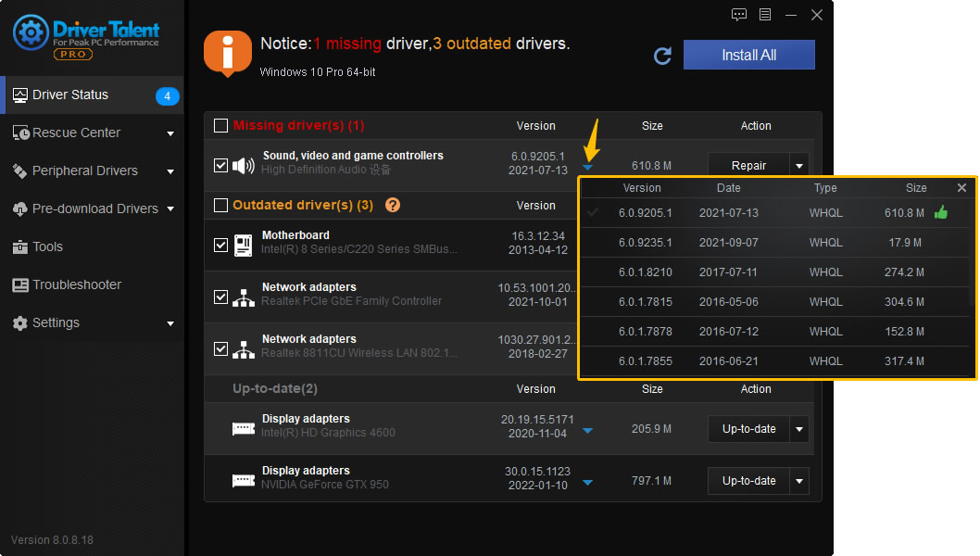
Task: Click the Peripheral Drivers plug icon
Action: [x=20, y=171]
